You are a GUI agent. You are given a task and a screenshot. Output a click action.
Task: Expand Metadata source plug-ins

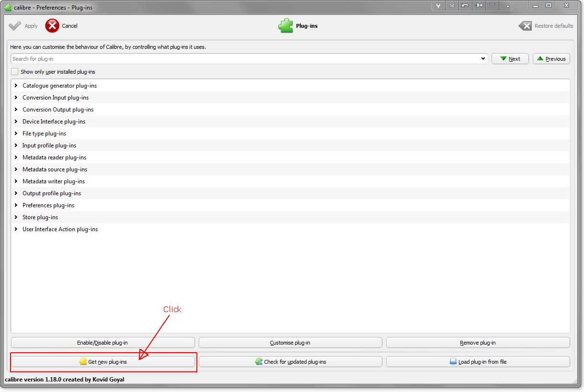tap(16, 169)
